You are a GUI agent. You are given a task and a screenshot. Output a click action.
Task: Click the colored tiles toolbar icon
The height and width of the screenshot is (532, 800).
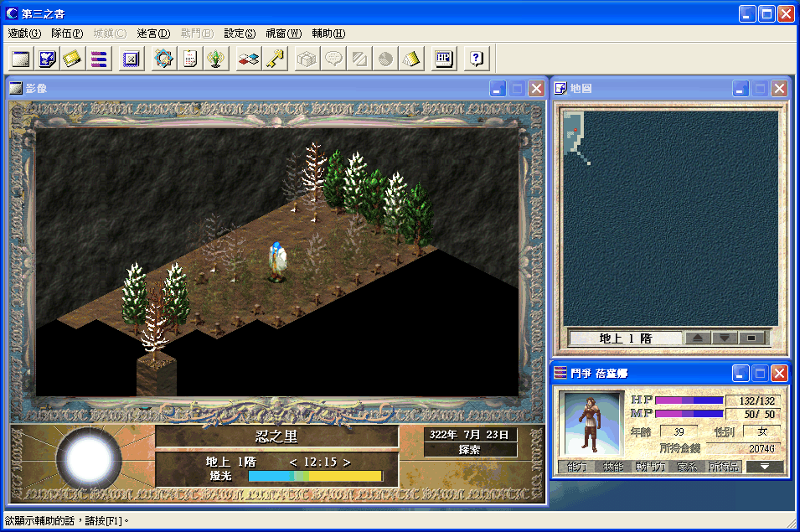(248, 59)
